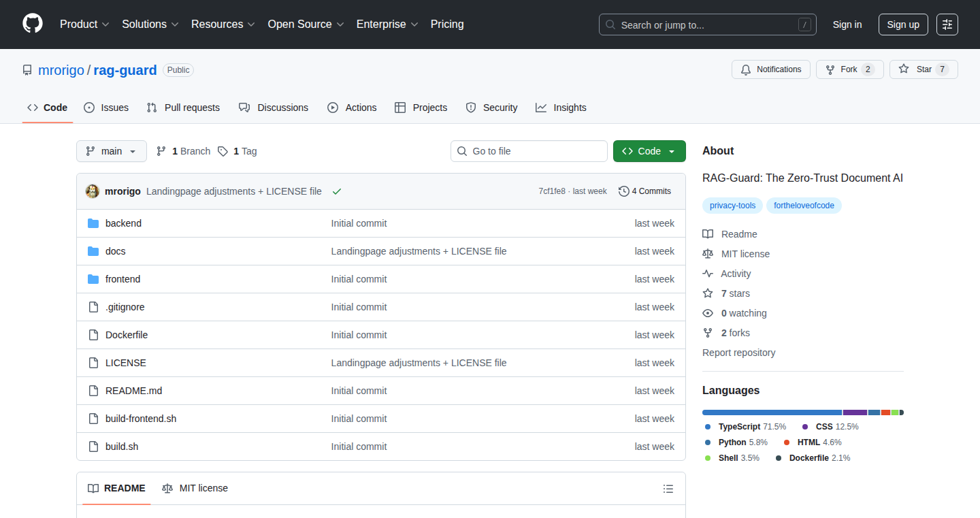Click the privacy-tools topic tag

coord(732,206)
